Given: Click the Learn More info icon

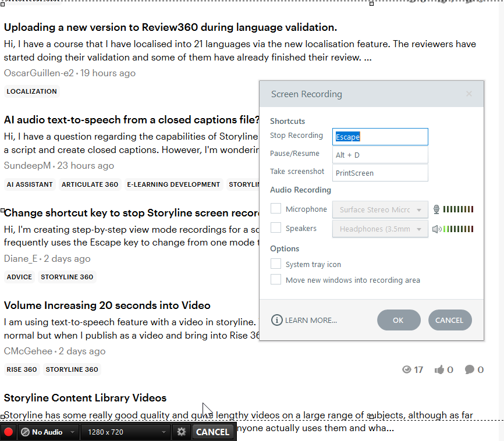Looking at the screenshot, I should click(x=276, y=320).
